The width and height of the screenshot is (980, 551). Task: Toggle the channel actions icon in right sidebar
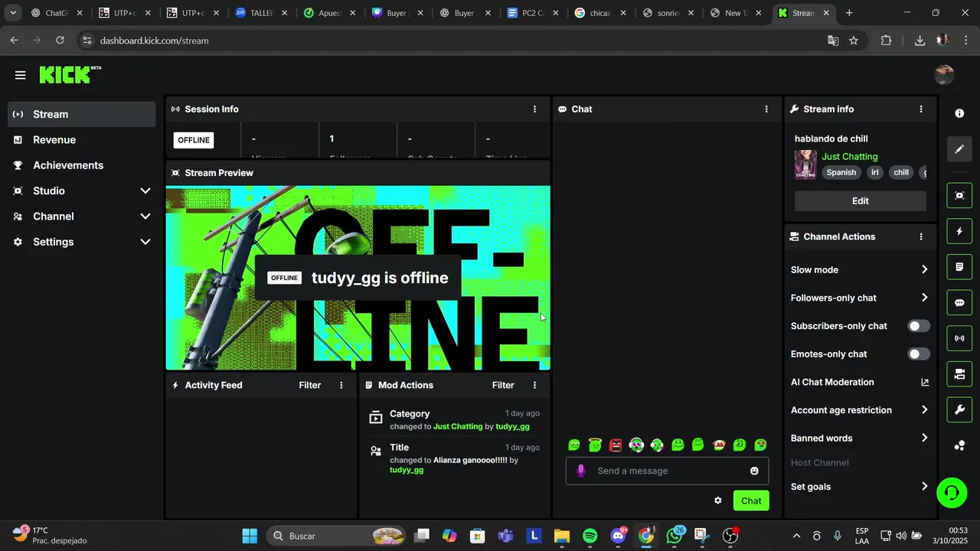(x=959, y=374)
